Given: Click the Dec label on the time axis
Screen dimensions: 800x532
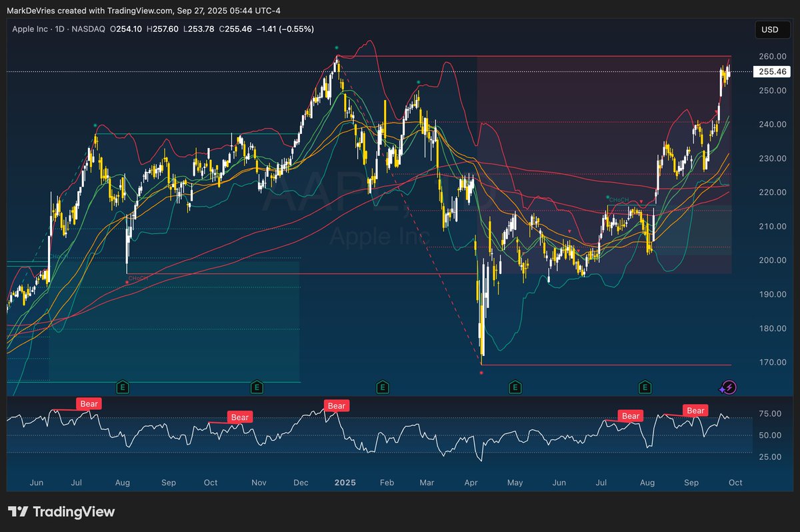Looking at the screenshot, I should [300, 482].
